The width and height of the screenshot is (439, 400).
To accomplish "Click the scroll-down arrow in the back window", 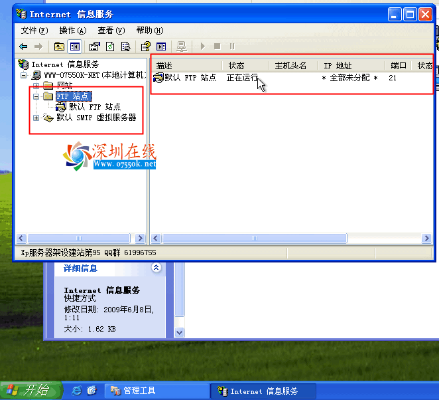I will pos(180,332).
